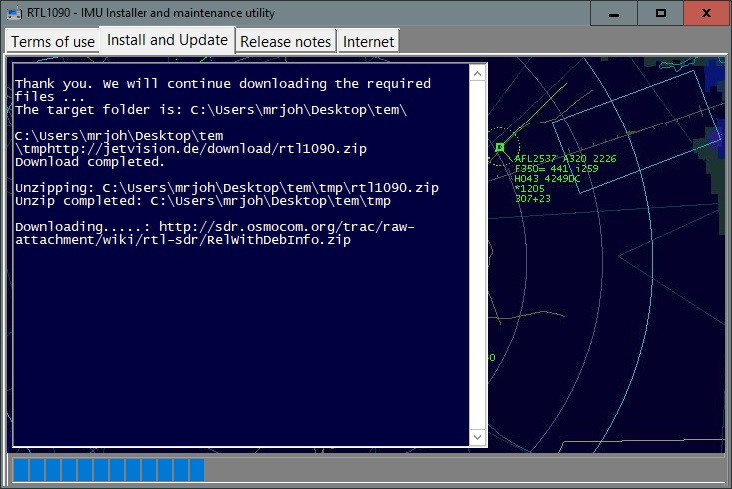732x489 pixels.
Task: Click the green aircraft target square on radar
Action: [500, 147]
